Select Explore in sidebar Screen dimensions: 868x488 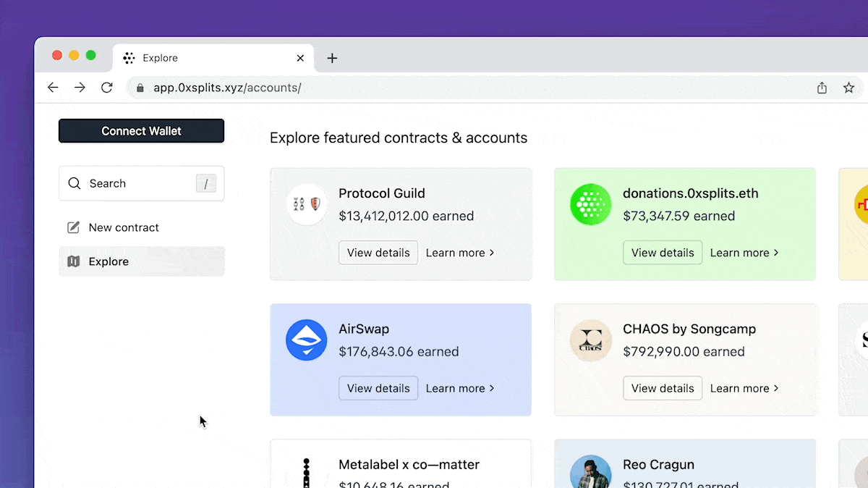pyautogui.click(x=141, y=261)
